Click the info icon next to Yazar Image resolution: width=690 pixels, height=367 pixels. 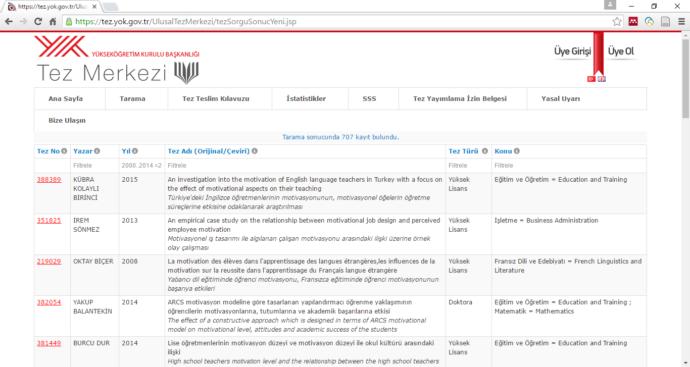97,151
